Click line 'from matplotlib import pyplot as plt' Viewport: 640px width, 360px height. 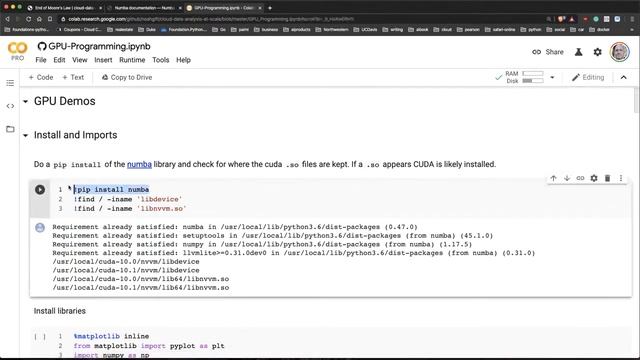tap(149, 346)
